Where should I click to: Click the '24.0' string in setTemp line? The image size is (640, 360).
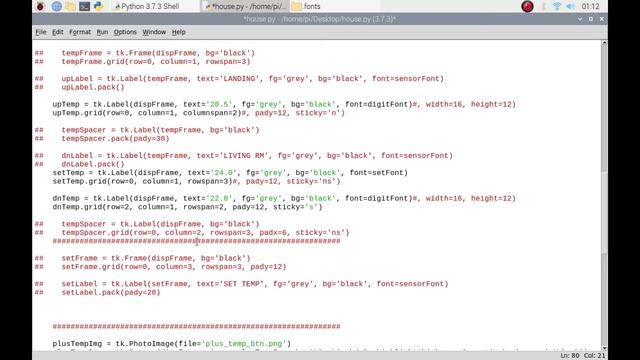point(224,173)
